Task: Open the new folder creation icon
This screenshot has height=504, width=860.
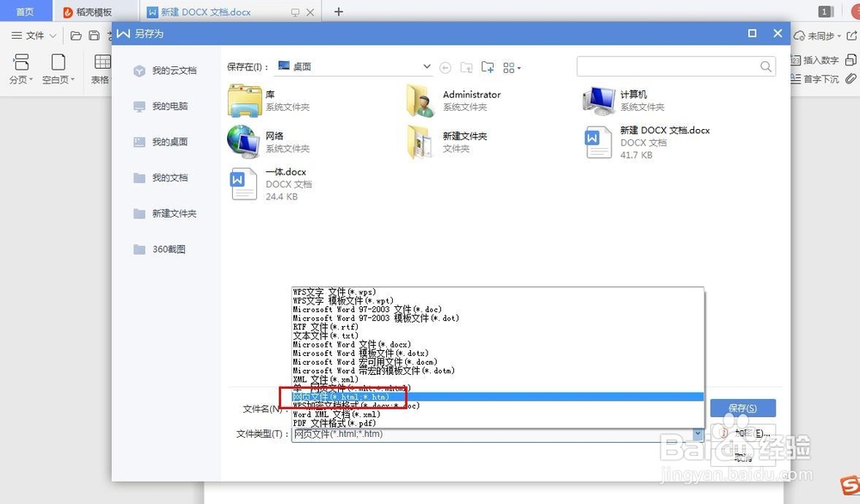Action: pos(487,66)
